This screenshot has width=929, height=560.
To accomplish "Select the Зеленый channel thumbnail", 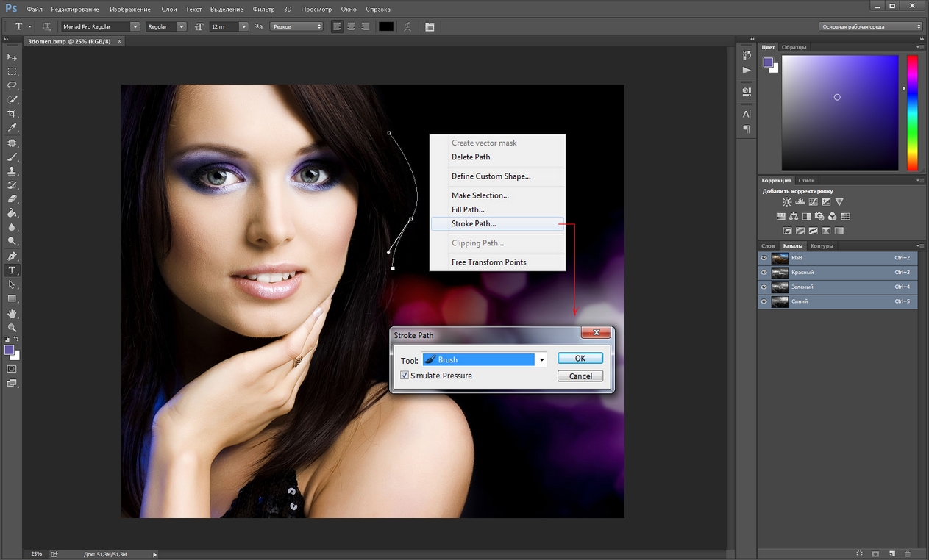I will tap(780, 287).
